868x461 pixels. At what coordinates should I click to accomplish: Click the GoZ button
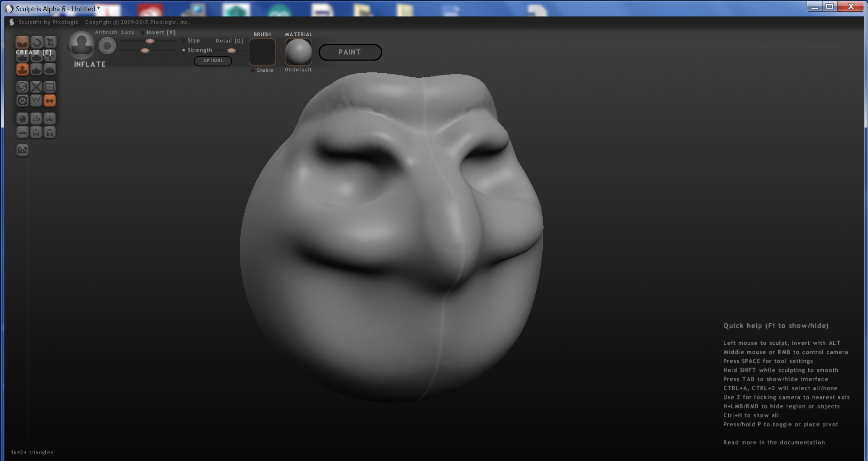point(22,150)
